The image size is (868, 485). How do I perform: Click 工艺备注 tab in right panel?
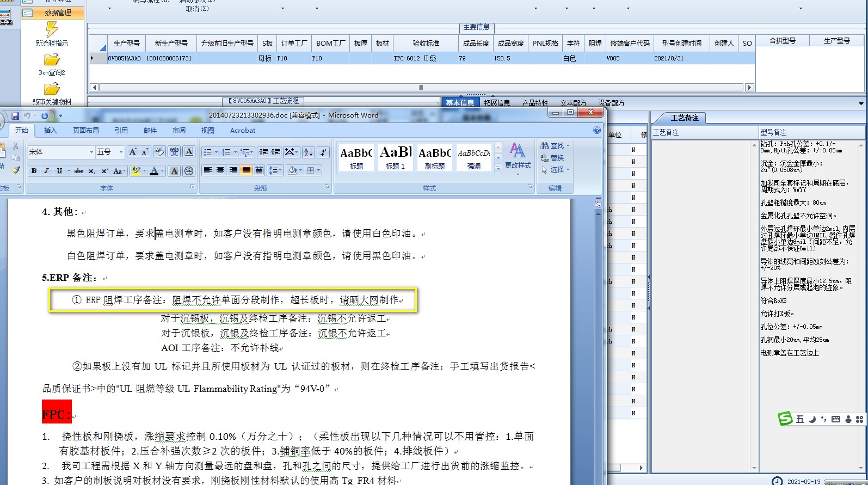pyautogui.click(x=684, y=118)
